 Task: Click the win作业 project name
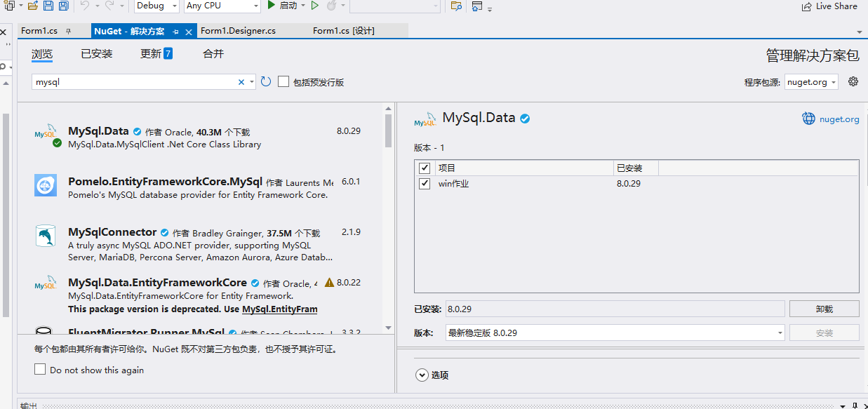point(453,184)
